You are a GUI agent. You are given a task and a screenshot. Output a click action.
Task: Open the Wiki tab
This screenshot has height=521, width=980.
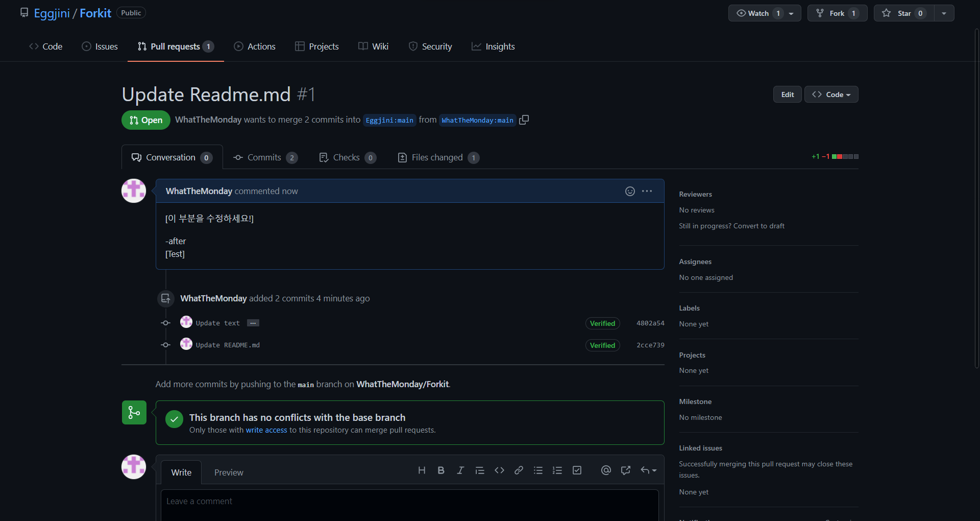pos(374,46)
